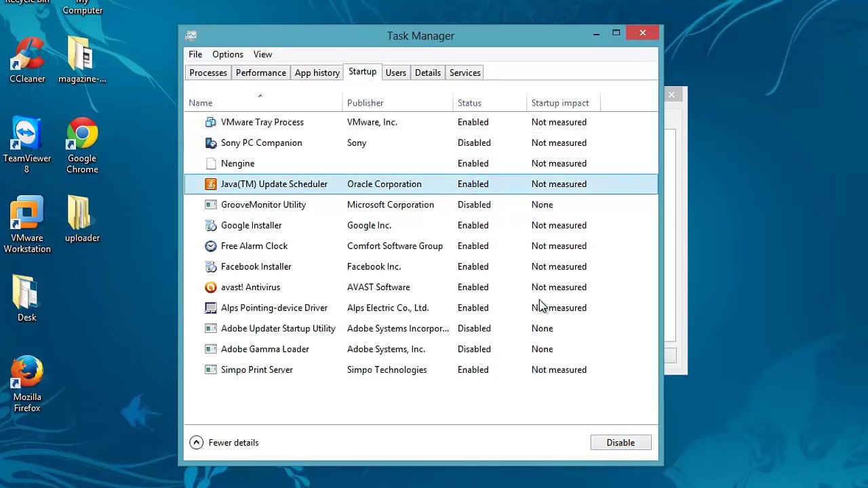Screen dimensions: 868x488
Task: Click the Task Manager title bar icon
Action: pos(191,36)
